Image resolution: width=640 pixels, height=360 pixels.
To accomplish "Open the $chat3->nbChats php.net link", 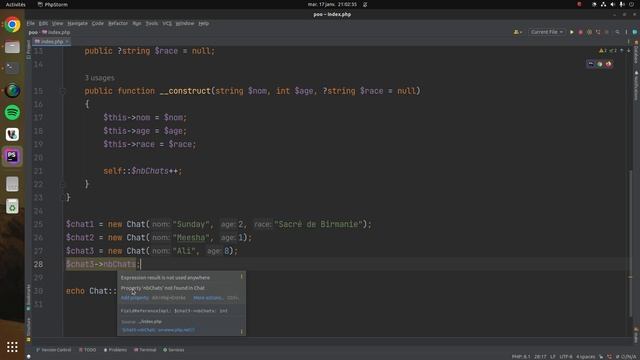I will click(158, 330).
